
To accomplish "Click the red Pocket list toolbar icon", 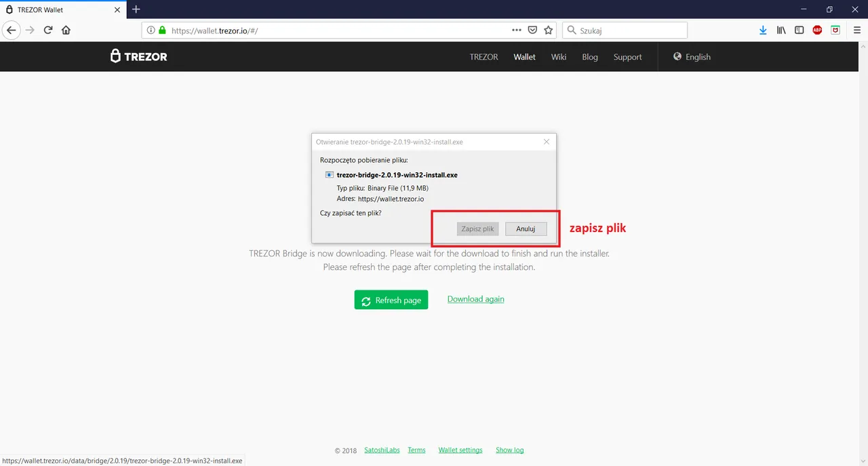I will click(x=836, y=30).
